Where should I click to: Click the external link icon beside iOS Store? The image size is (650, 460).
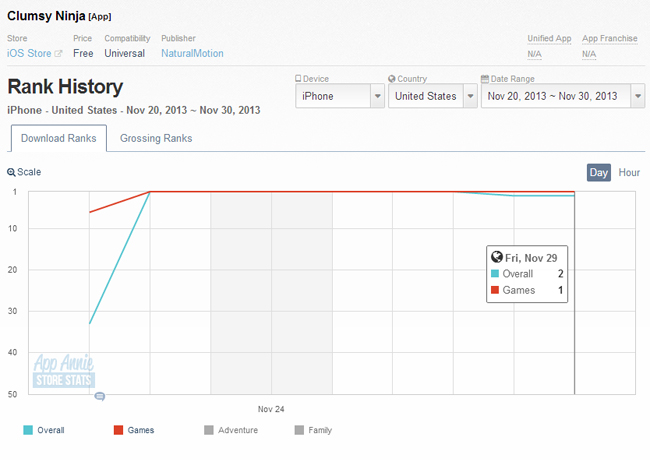58,53
